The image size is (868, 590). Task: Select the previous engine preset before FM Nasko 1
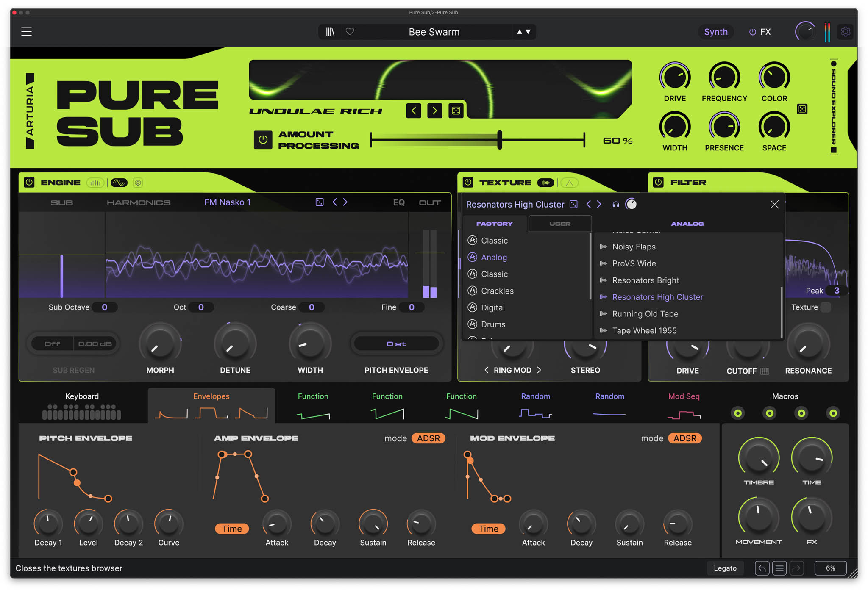pyautogui.click(x=335, y=202)
